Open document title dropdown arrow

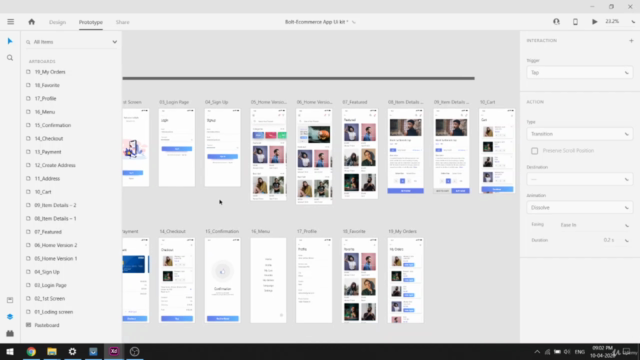[354, 22]
